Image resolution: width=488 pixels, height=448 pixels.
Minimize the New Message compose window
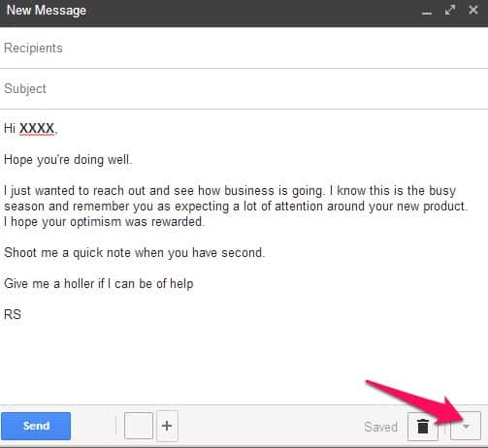click(x=427, y=11)
